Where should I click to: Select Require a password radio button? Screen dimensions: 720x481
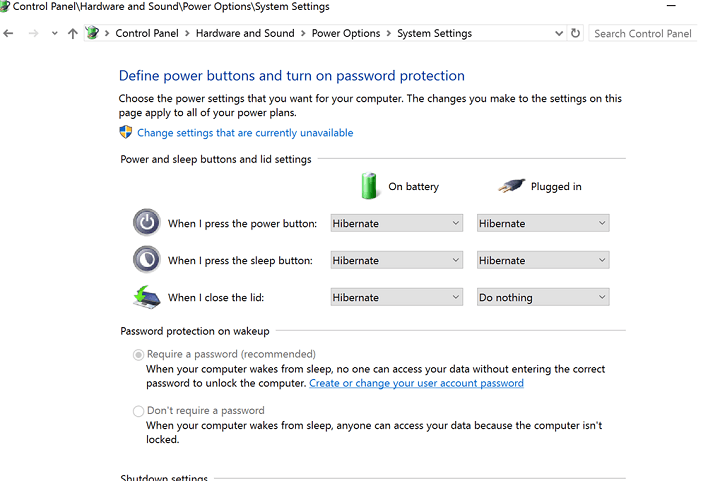coord(138,355)
